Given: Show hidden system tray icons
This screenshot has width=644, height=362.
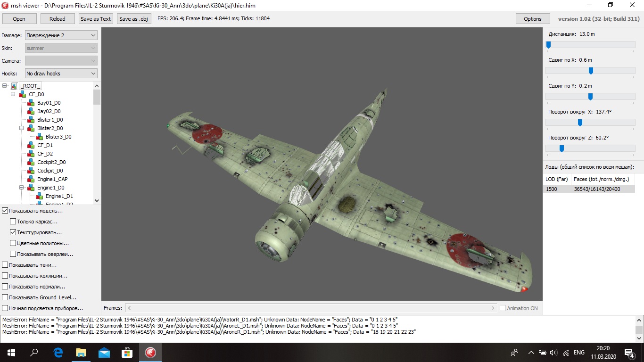Looking at the screenshot, I should pyautogui.click(x=531, y=353).
